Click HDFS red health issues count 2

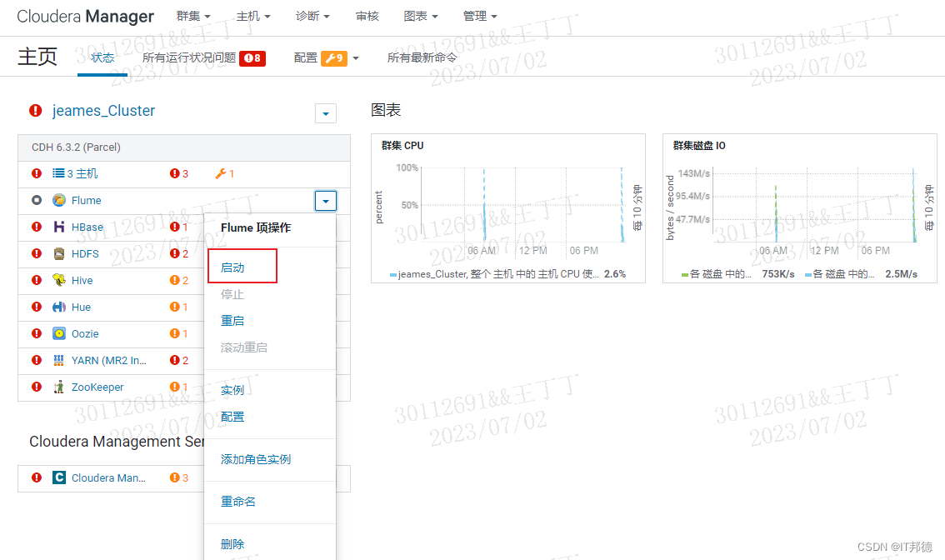click(179, 254)
